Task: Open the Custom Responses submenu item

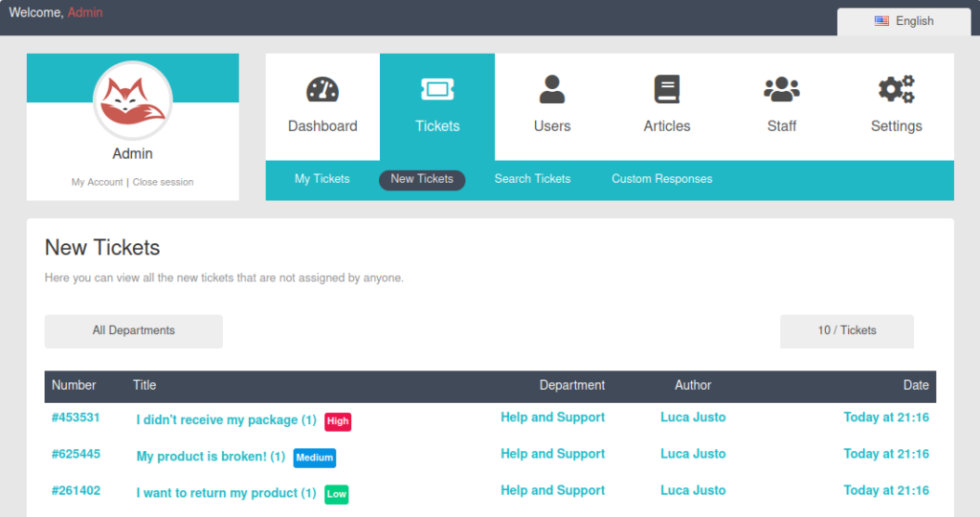Action: 661,179
